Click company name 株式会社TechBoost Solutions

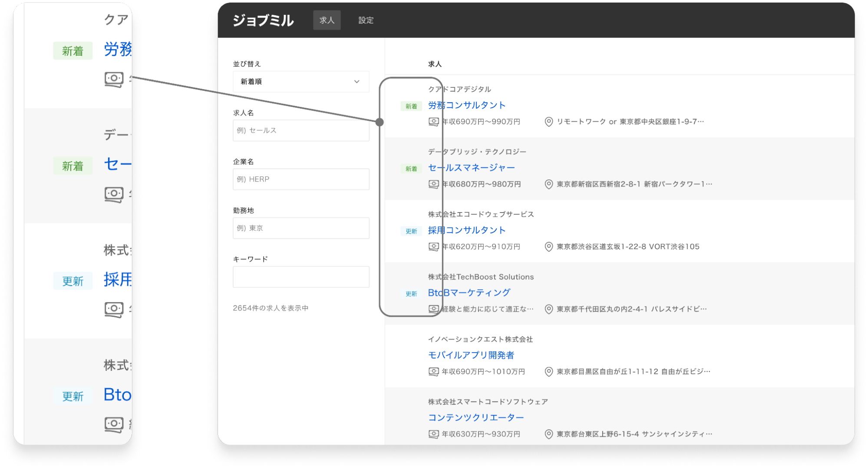point(481,277)
